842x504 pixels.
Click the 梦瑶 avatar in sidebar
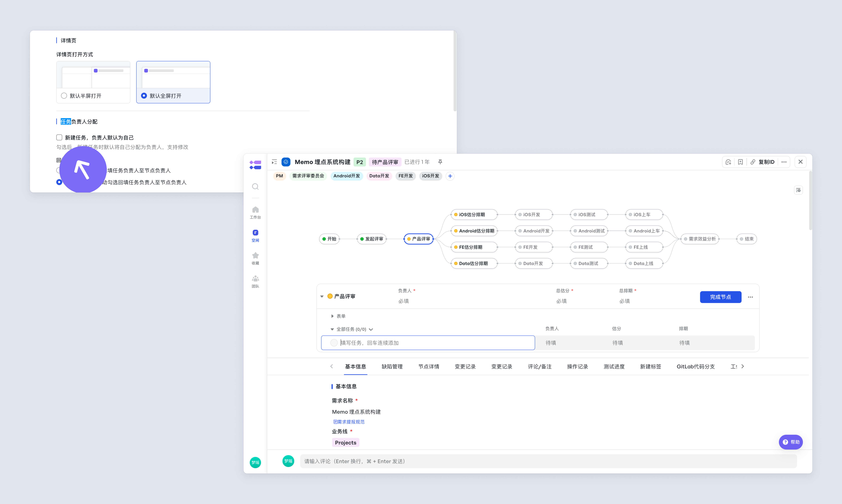click(x=255, y=462)
